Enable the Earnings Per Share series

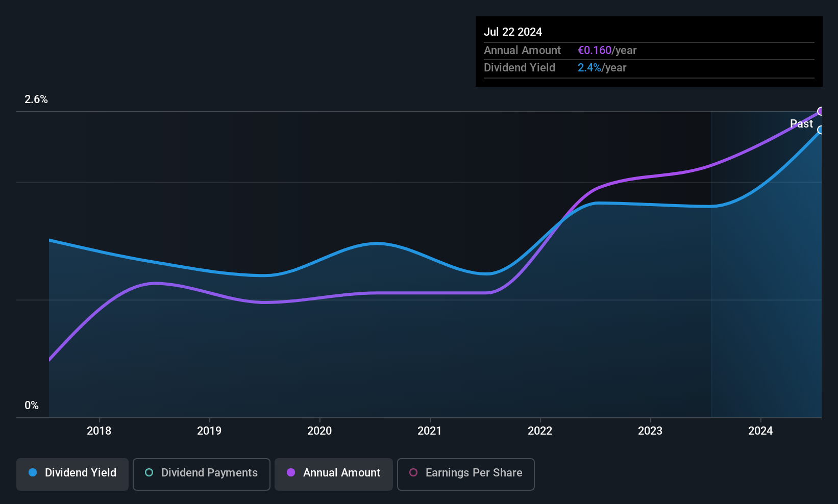466,474
